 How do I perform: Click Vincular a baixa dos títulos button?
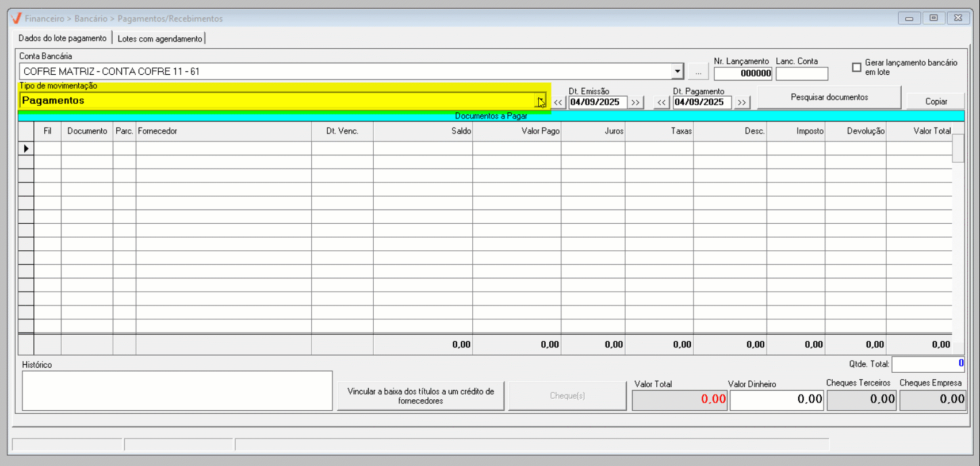tap(420, 396)
